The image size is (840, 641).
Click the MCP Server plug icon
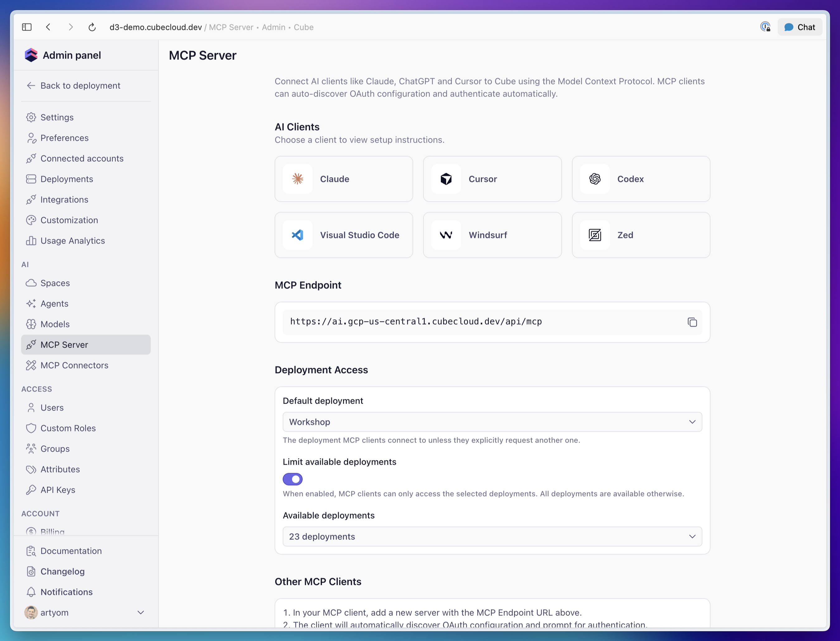click(31, 345)
